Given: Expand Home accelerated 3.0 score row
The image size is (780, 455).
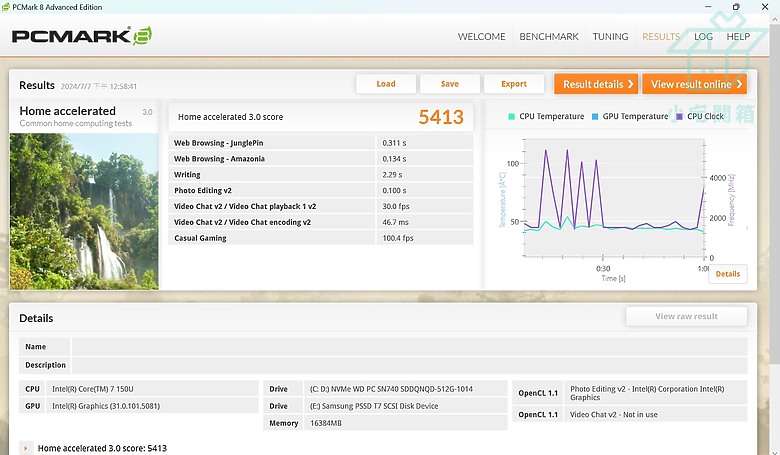Looking at the screenshot, I should [x=25, y=448].
